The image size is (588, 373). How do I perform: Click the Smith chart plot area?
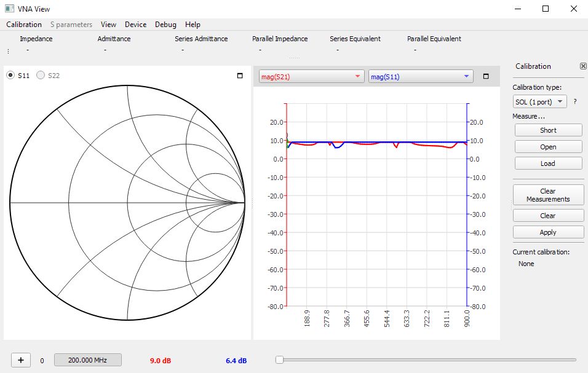click(x=127, y=203)
